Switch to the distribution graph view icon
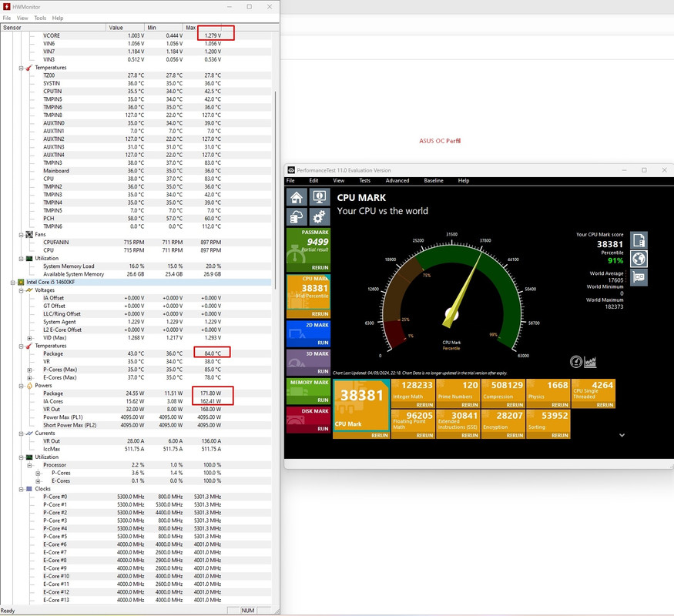This screenshot has height=616, width=674. click(590, 362)
